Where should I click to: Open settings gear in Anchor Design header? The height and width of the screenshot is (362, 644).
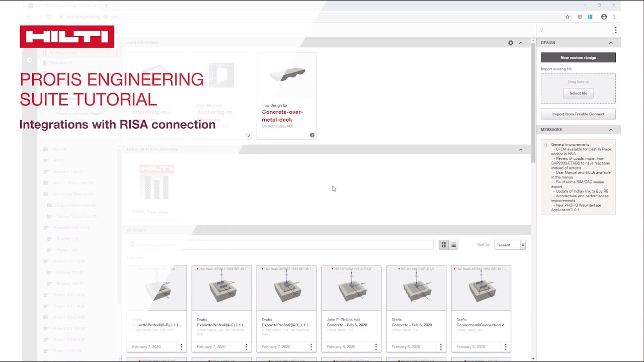(x=511, y=43)
